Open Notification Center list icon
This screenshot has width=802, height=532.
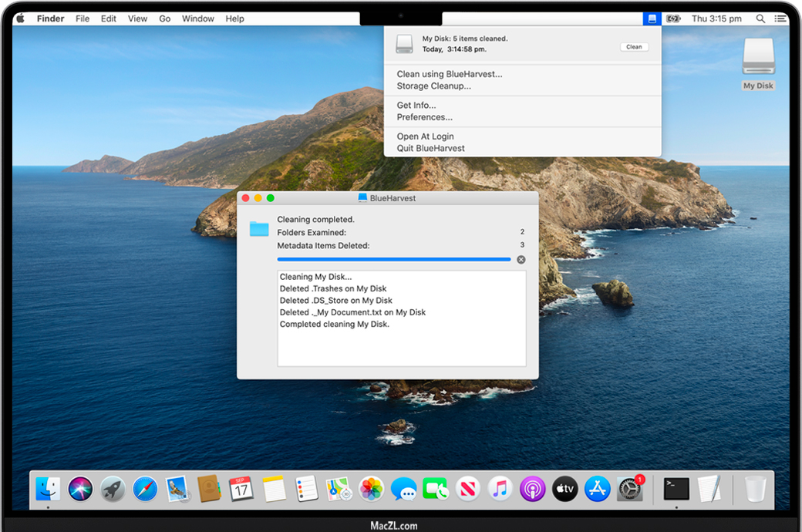[x=779, y=19]
